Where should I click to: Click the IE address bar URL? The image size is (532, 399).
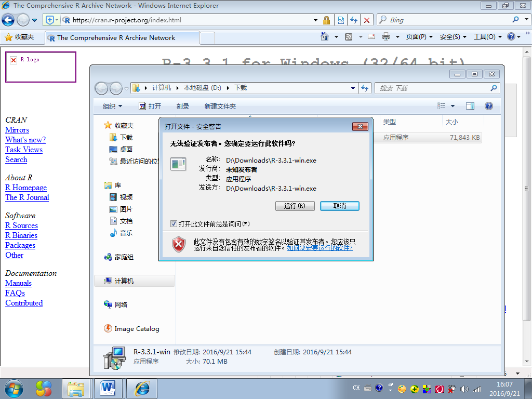(127, 20)
